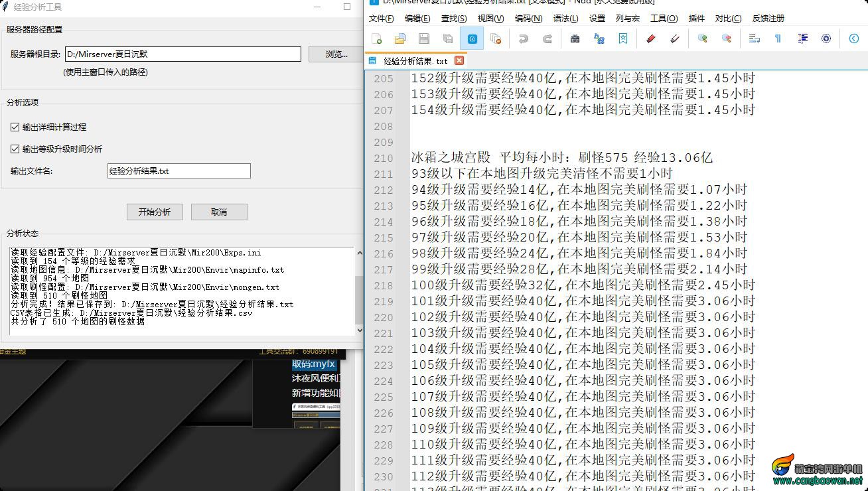Open Find with the binoculars icon
This screenshot has height=491, width=868.
click(575, 38)
